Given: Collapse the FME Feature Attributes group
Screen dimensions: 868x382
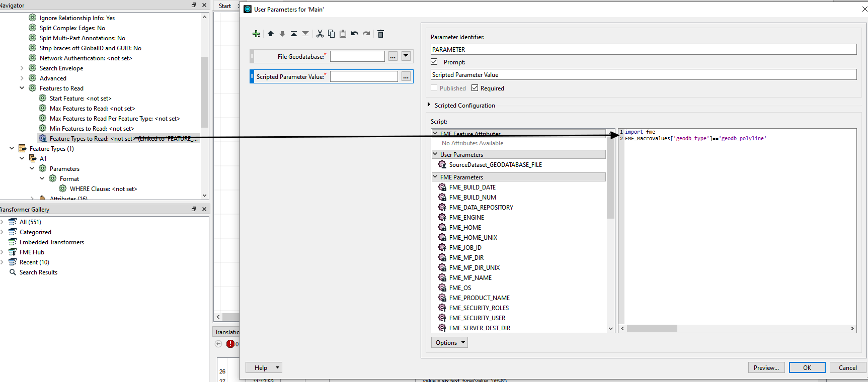Looking at the screenshot, I should click(x=435, y=134).
